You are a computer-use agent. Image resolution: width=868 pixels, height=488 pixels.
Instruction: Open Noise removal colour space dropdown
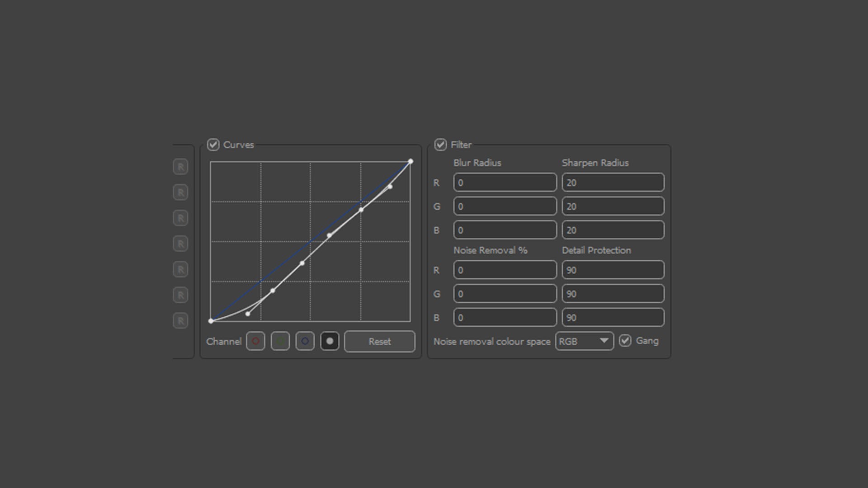(584, 341)
